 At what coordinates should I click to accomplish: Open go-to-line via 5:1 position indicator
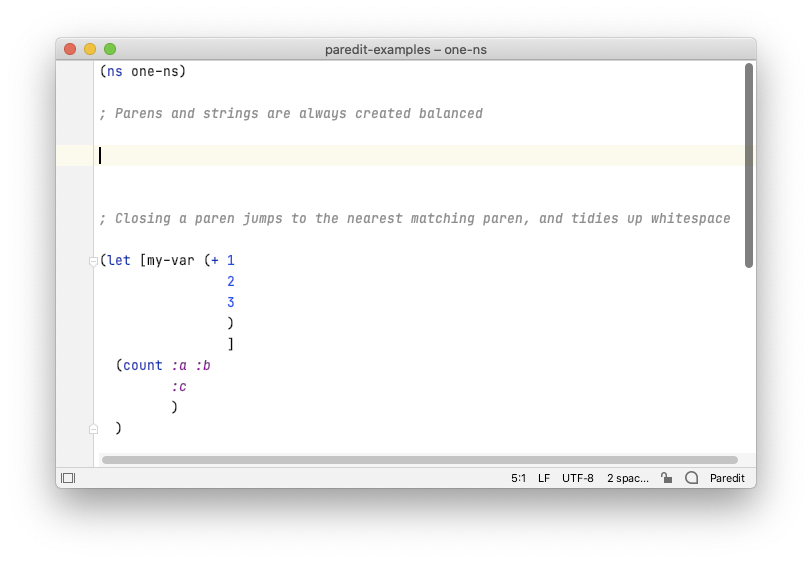pos(518,478)
